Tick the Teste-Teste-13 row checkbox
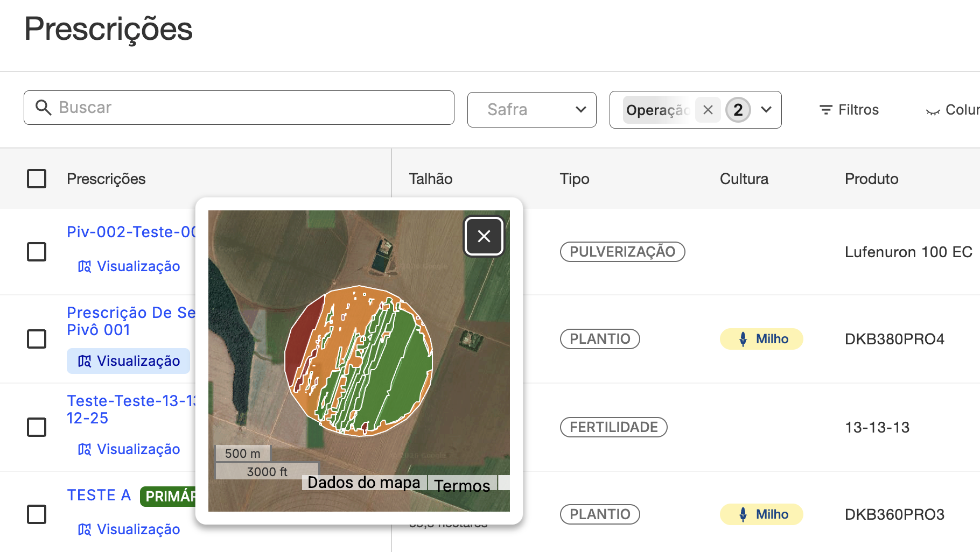The image size is (980, 552). (x=37, y=427)
